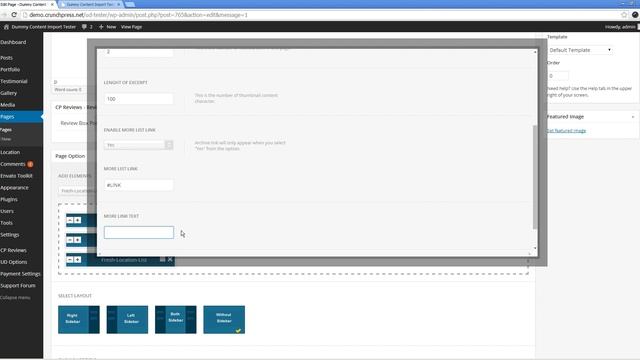Open Plugins menu

[x=9, y=200]
